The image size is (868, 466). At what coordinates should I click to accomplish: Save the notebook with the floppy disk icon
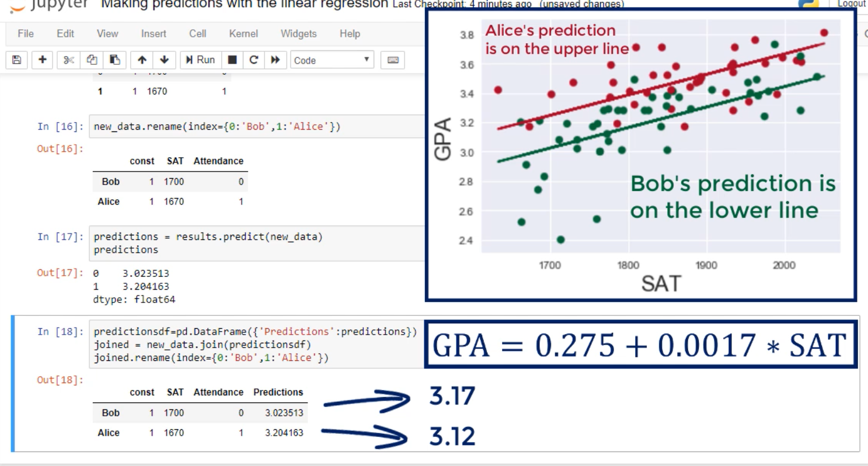click(x=16, y=60)
